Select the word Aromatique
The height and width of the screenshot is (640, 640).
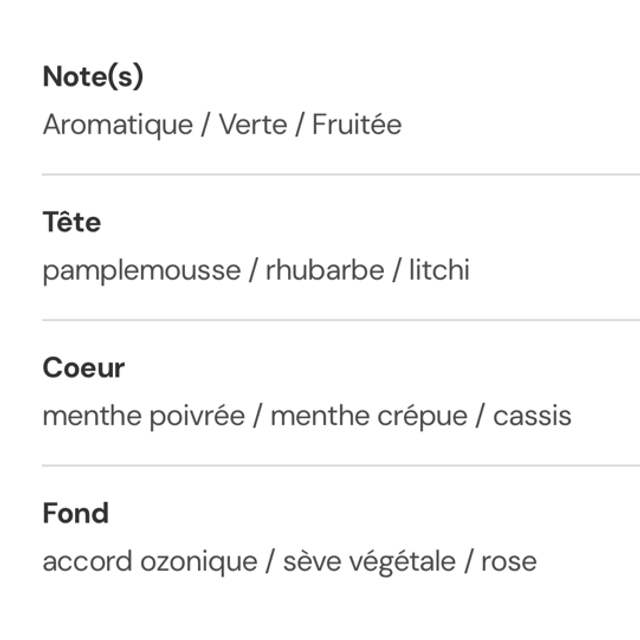coord(117,125)
